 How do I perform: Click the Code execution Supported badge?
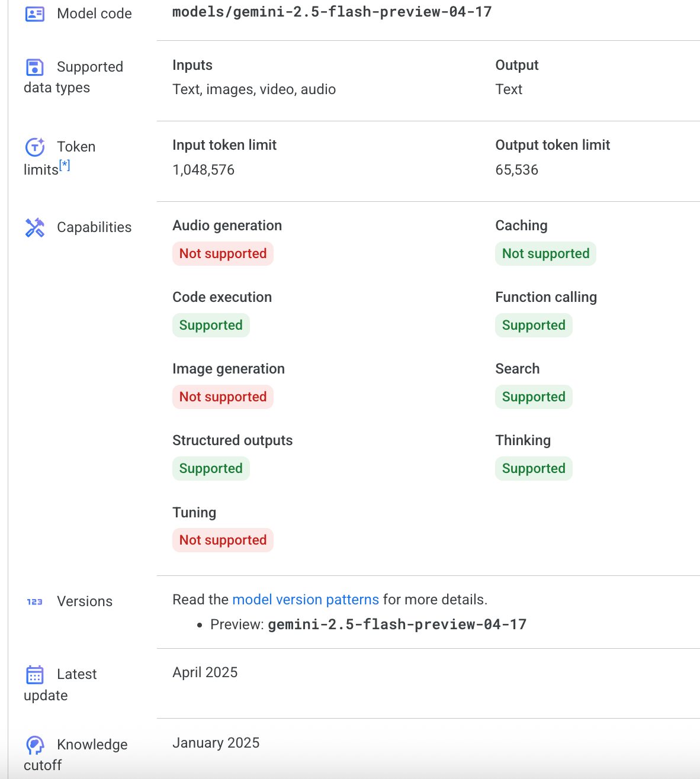[x=211, y=325]
